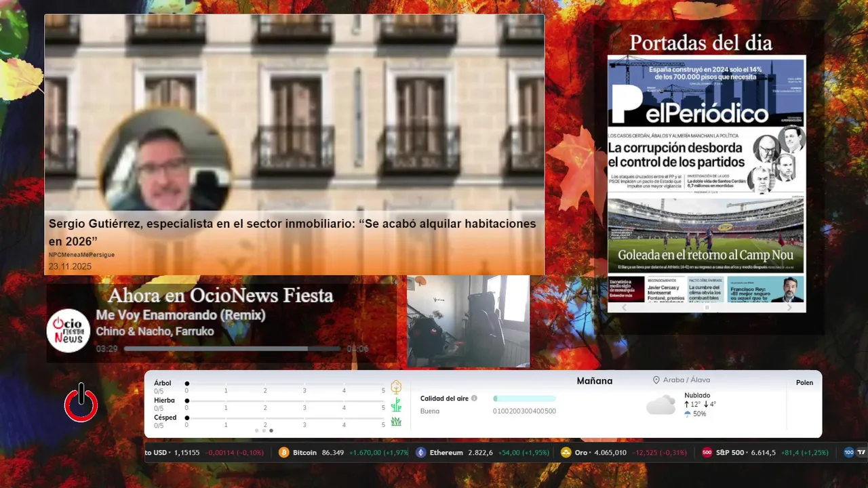This screenshot has width=868, height=488.
Task: Click the Árbol tree pollen icon
Action: (396, 387)
